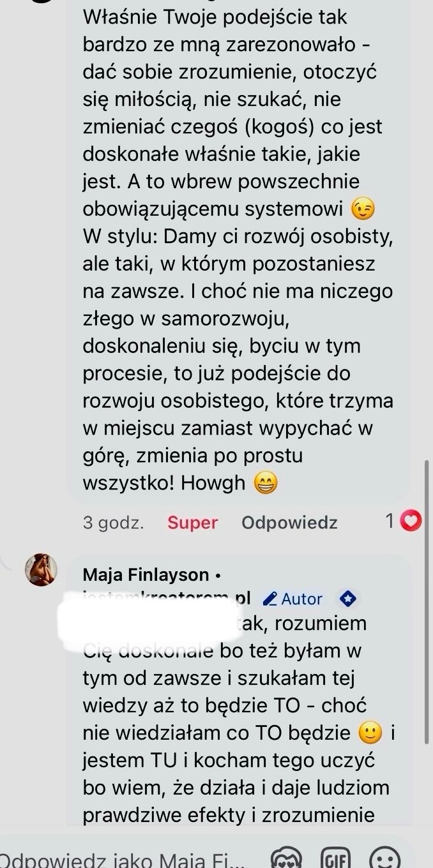Click the smiling emoji after 'TO będzie'

coord(370,733)
